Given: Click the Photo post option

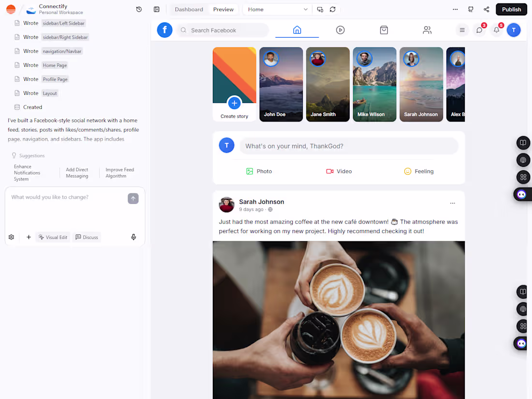Looking at the screenshot, I should (259, 171).
